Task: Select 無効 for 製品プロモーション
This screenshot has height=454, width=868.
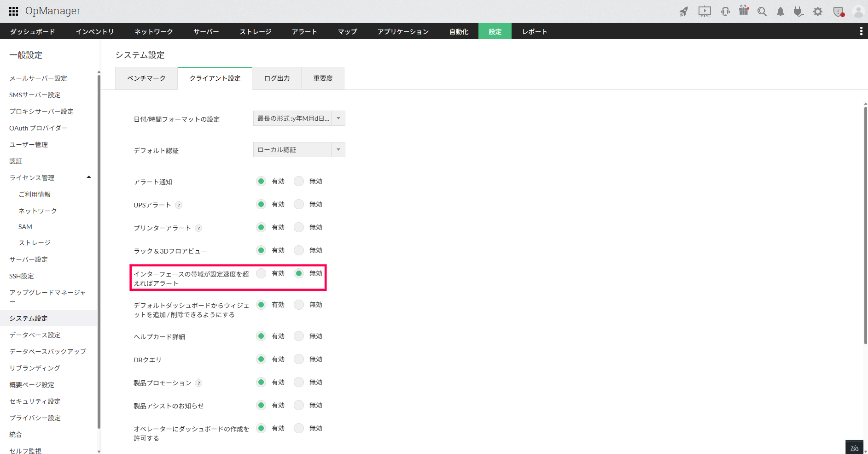Action: [299, 382]
